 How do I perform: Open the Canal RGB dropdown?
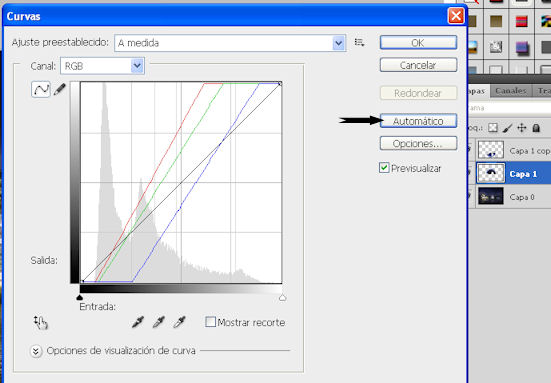[x=102, y=66]
